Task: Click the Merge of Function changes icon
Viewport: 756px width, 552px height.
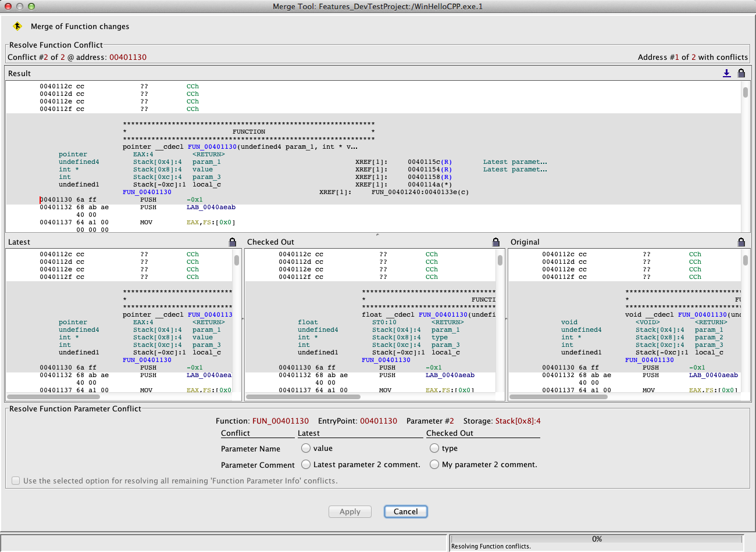Action: tap(17, 26)
